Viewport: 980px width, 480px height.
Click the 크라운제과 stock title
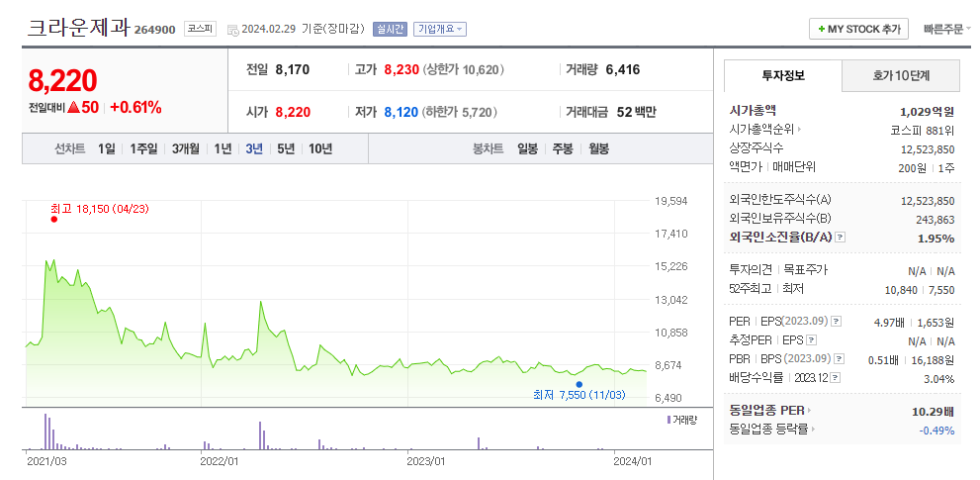pyautogui.click(x=79, y=28)
